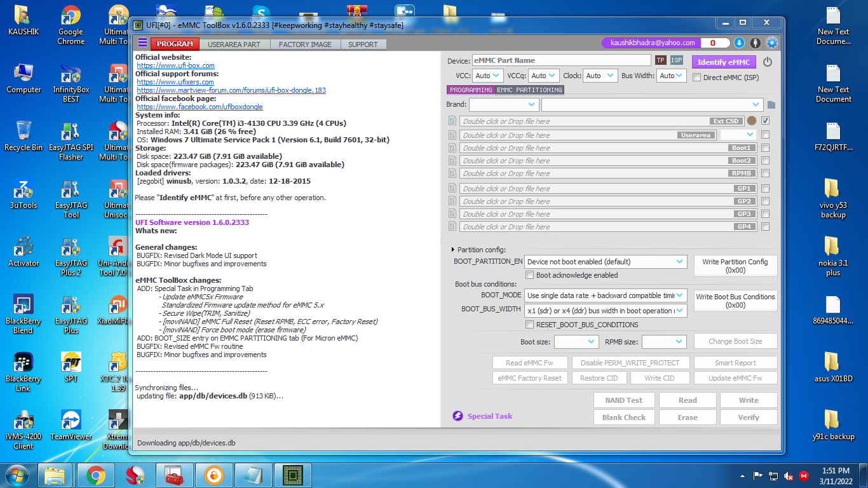This screenshot has width=868, height=488.
Task: Open the VCCq voltage dropdown
Action: tap(544, 76)
